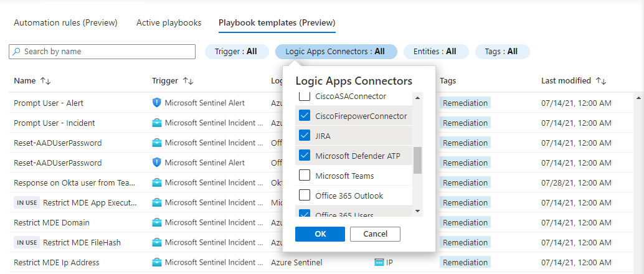Click the sort arrows beside Name column
Screen dimensions: 644x274
[x=45, y=81]
